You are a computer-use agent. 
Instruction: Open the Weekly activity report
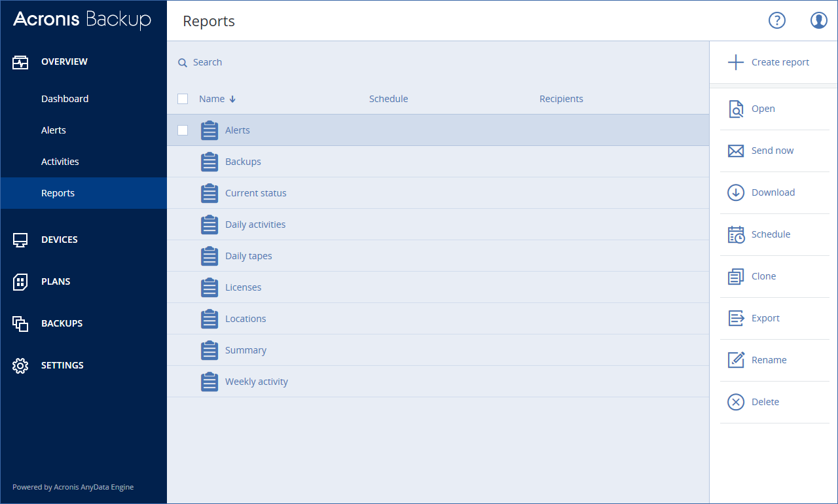coord(256,381)
